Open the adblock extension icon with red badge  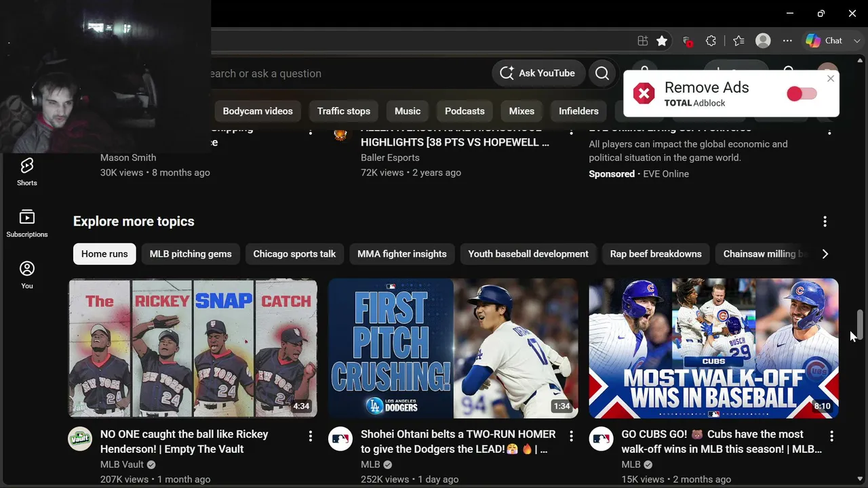686,41
